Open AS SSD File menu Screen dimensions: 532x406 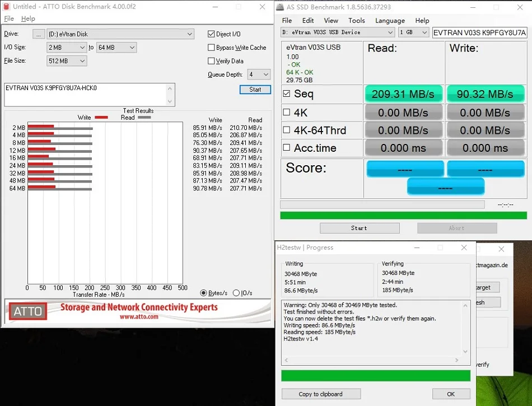(287, 20)
